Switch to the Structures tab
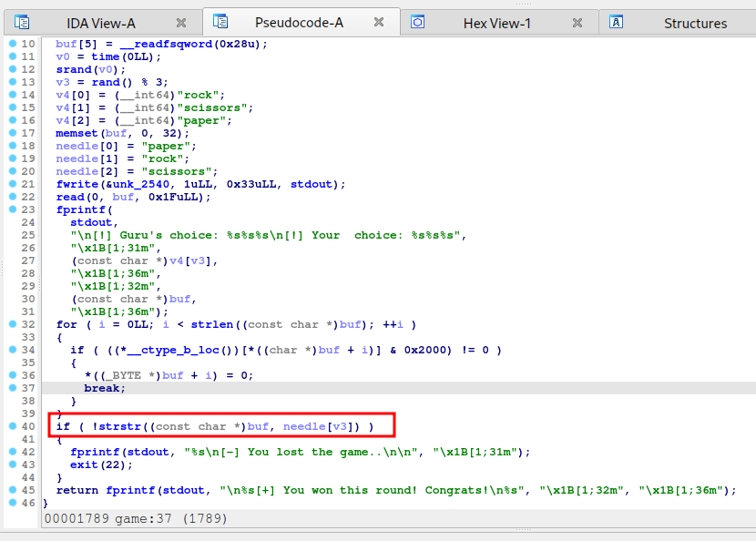756x541 pixels. pos(695,23)
